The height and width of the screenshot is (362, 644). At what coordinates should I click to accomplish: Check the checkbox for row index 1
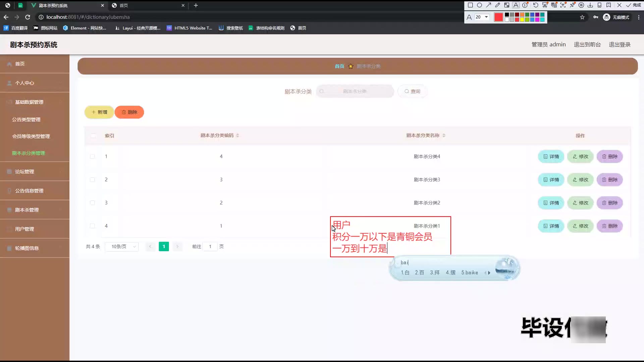coord(92,157)
